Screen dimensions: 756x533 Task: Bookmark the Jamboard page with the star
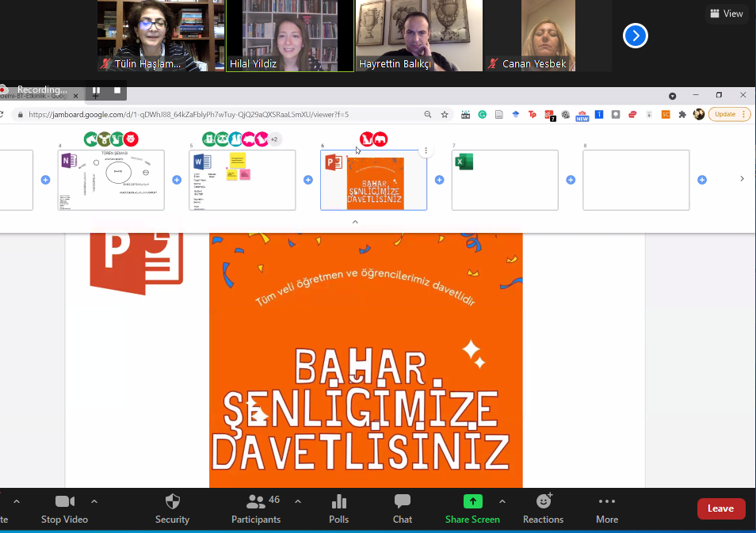(445, 115)
